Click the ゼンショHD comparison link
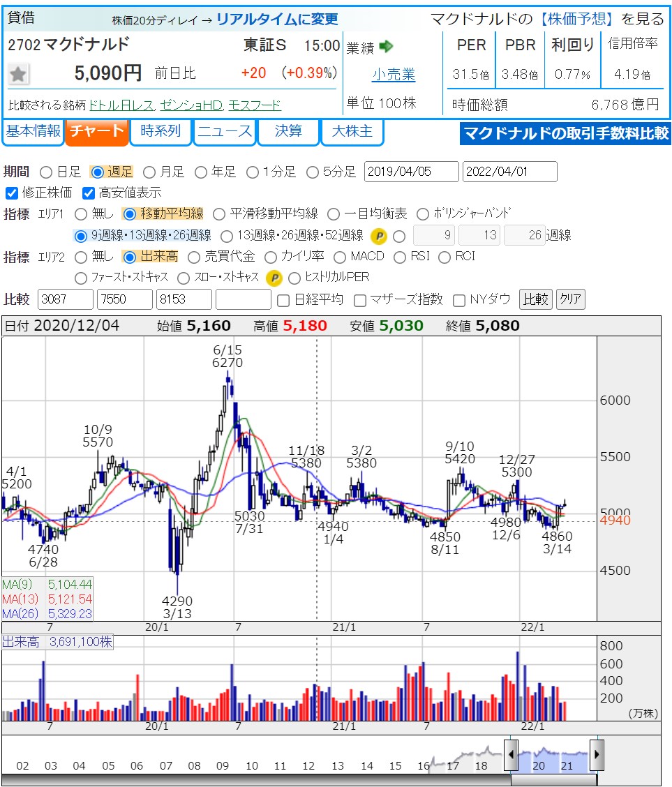 pyautogui.click(x=191, y=105)
